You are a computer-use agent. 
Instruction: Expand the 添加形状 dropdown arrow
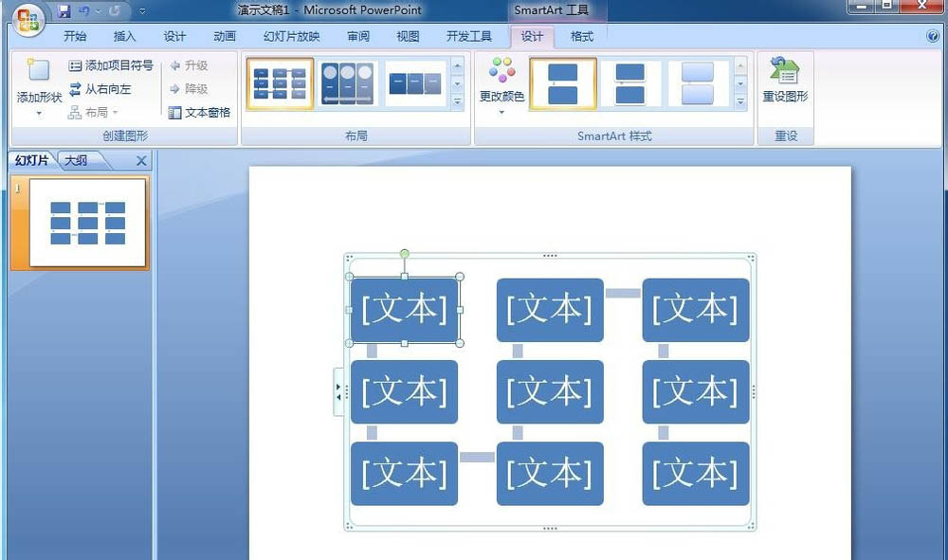click(39, 113)
